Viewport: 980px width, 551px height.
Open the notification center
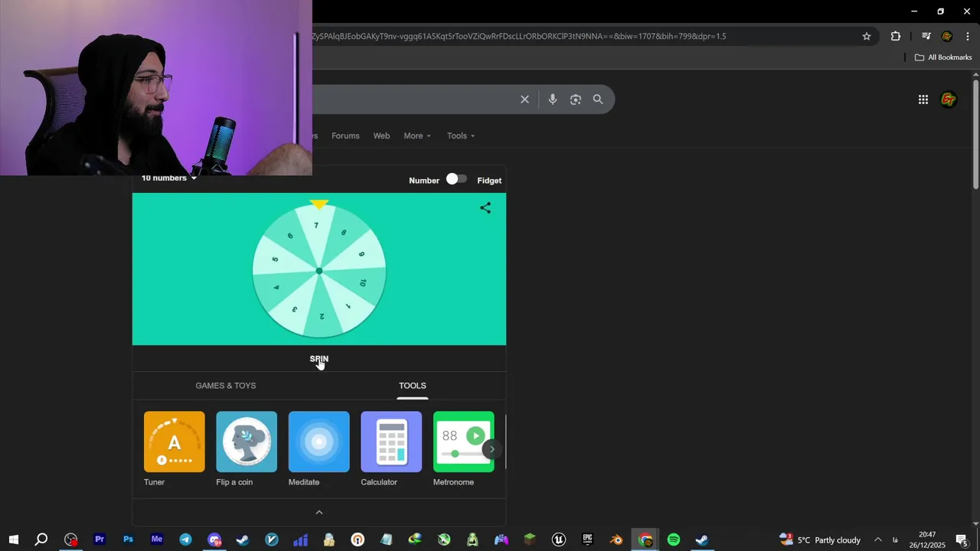[x=962, y=540]
